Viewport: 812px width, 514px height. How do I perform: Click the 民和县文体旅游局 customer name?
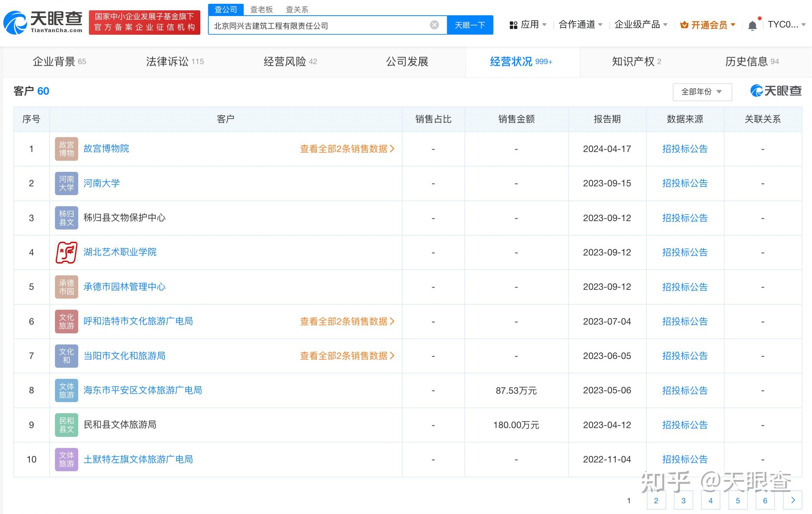120,425
